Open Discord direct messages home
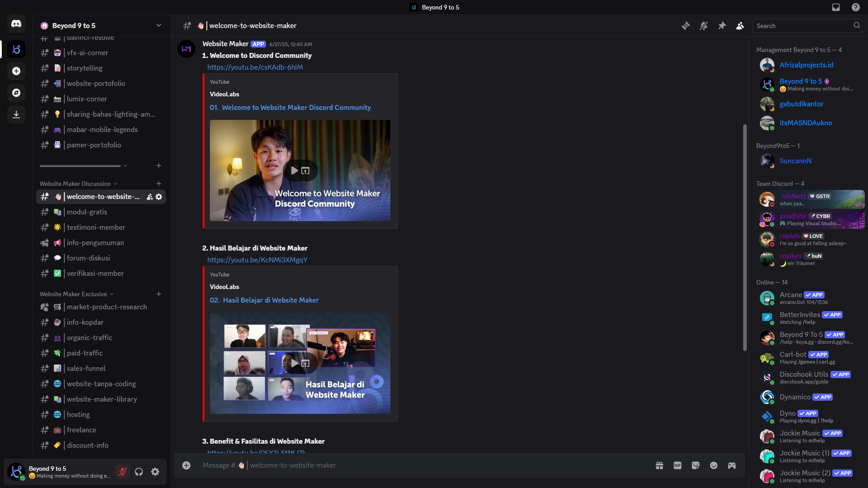Image resolution: width=868 pixels, height=488 pixels. coord(16,24)
